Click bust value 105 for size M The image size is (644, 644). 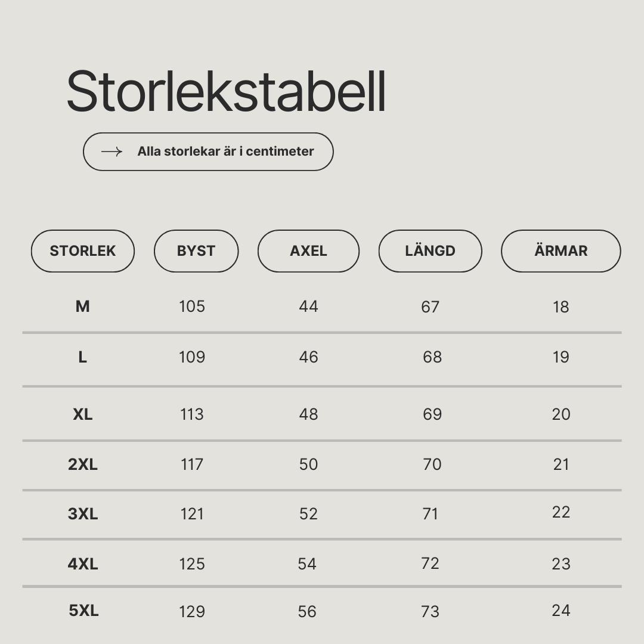pyautogui.click(x=192, y=306)
